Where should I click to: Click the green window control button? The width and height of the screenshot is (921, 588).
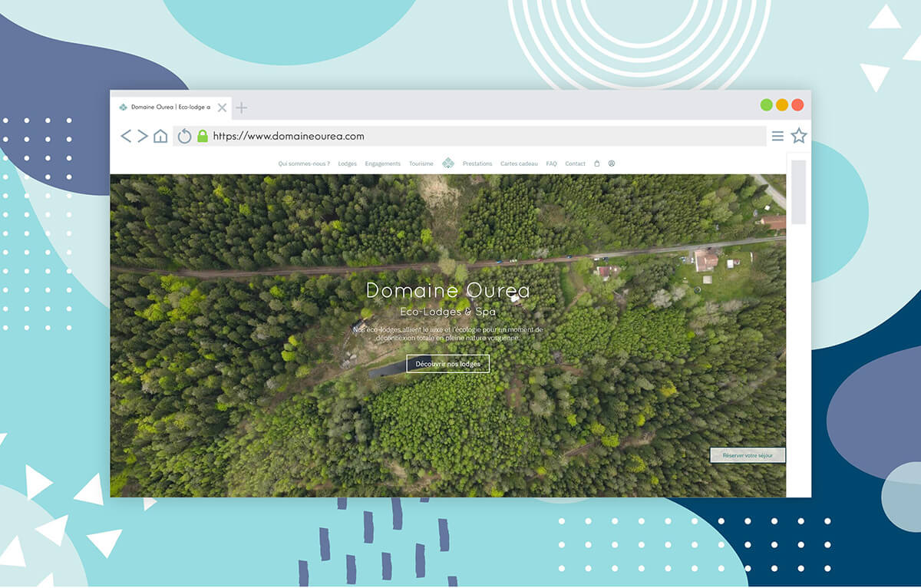(x=766, y=105)
